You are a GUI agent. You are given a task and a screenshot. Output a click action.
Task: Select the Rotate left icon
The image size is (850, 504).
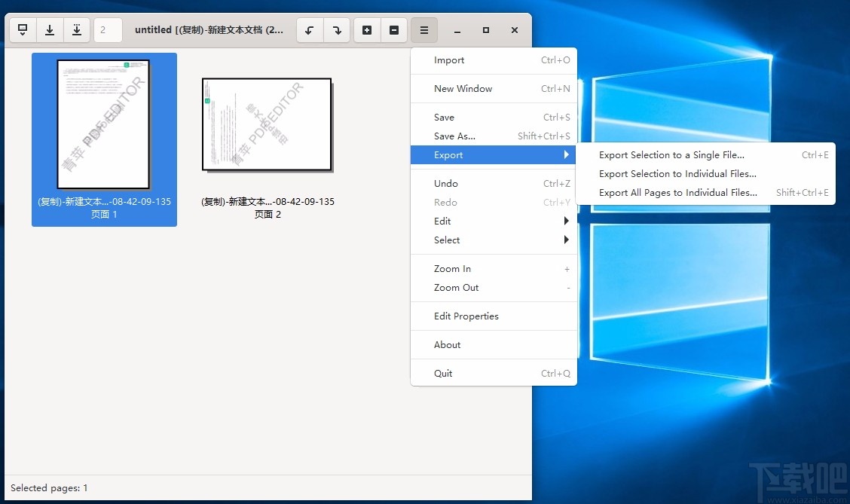tap(310, 30)
